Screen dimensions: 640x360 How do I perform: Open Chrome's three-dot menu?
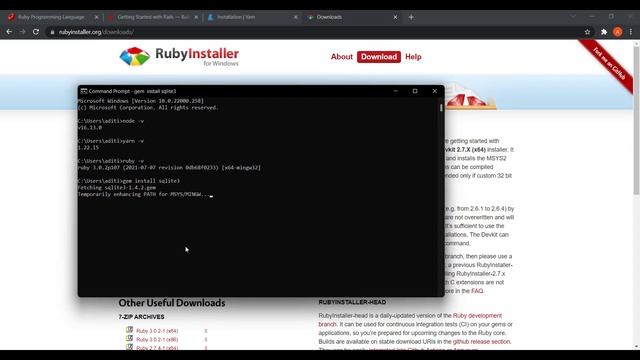point(631,32)
